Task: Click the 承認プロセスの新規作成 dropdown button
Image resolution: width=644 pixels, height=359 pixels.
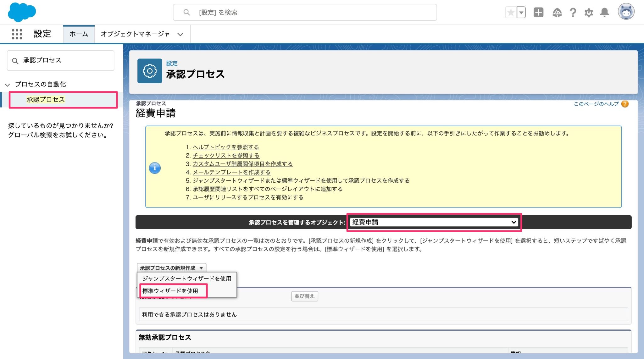Action: click(171, 268)
